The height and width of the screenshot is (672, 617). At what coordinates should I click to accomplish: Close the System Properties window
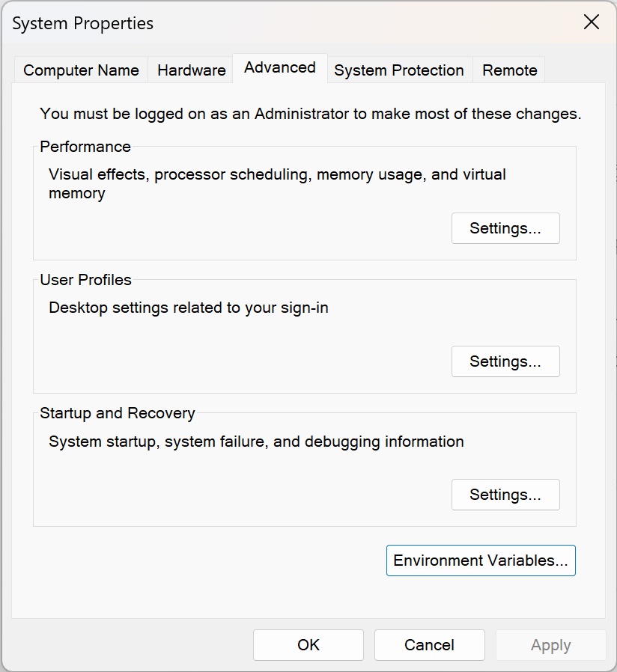click(x=592, y=22)
